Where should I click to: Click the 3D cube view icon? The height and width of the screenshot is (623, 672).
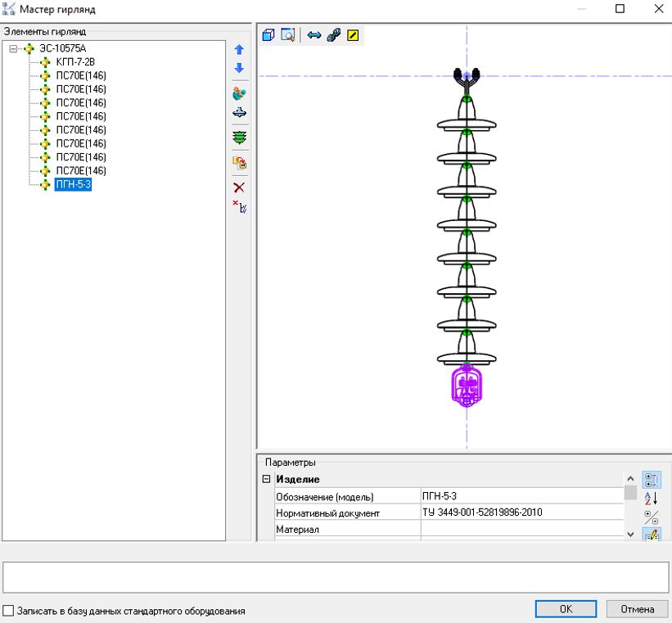coord(268,35)
